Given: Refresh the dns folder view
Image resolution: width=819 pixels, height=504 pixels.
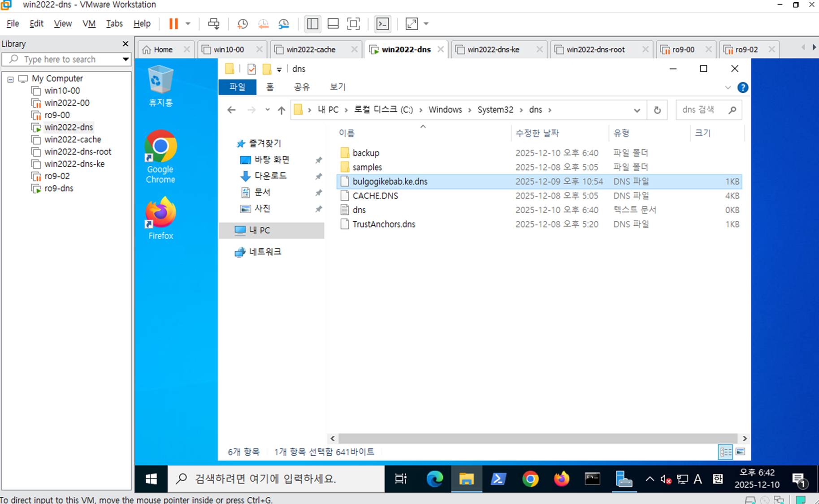Looking at the screenshot, I should [x=657, y=110].
